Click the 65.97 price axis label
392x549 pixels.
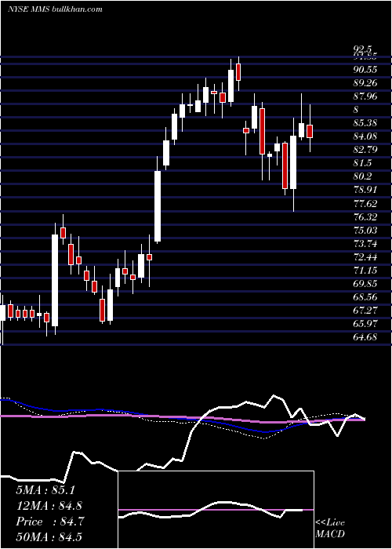(365, 323)
